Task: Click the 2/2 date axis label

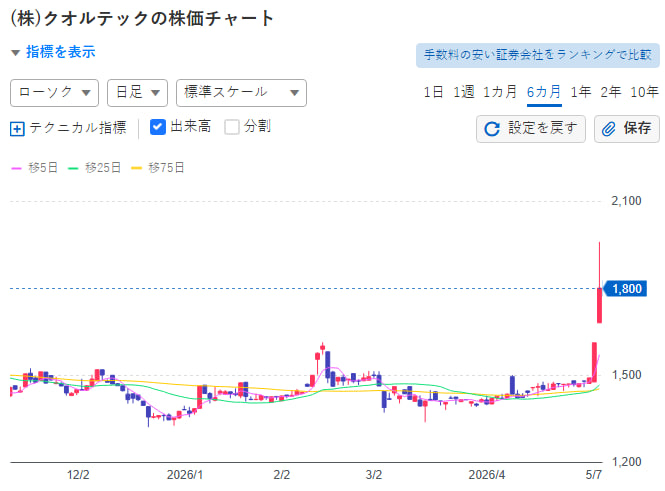Action: tap(282, 475)
